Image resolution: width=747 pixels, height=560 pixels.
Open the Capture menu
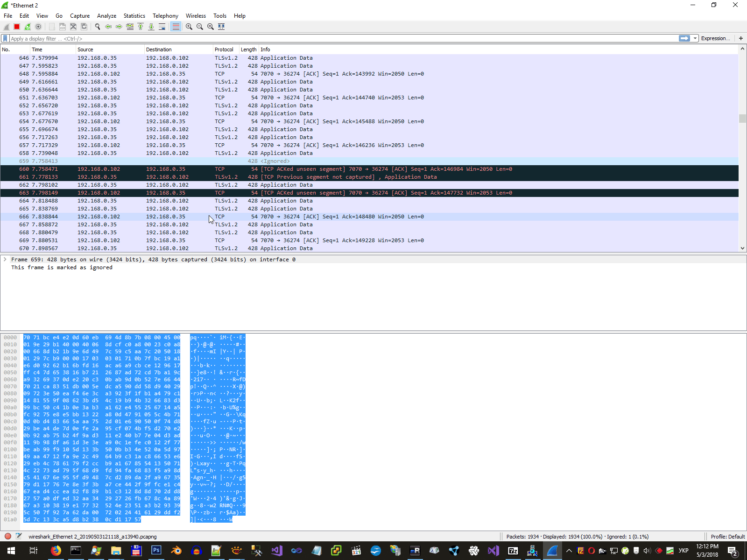pos(80,16)
